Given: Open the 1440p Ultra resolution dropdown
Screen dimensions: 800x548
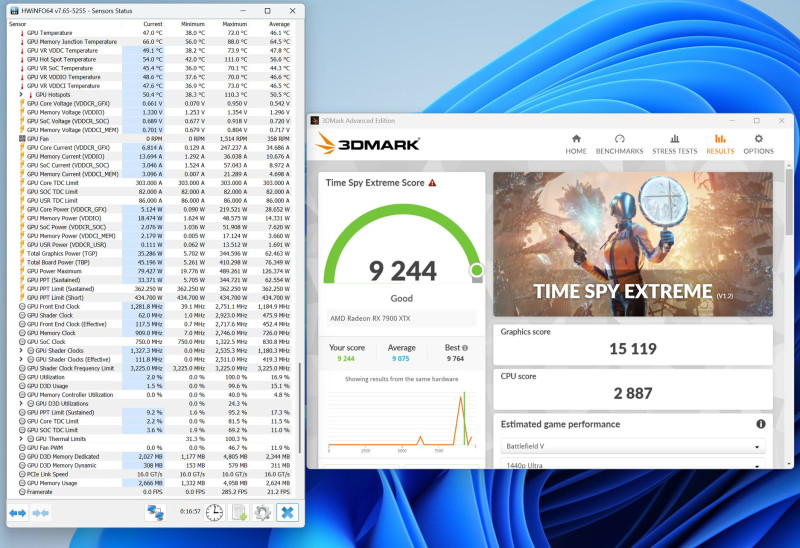Looking at the screenshot, I should (633, 464).
